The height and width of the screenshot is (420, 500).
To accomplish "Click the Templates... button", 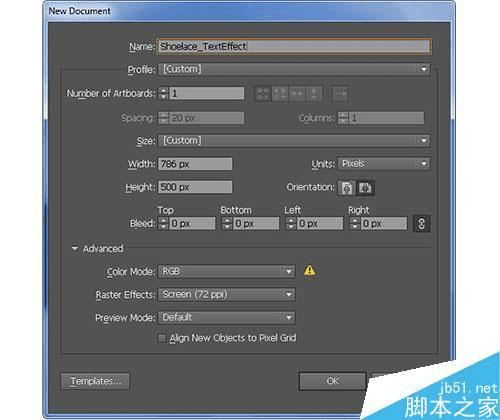I will [95, 381].
